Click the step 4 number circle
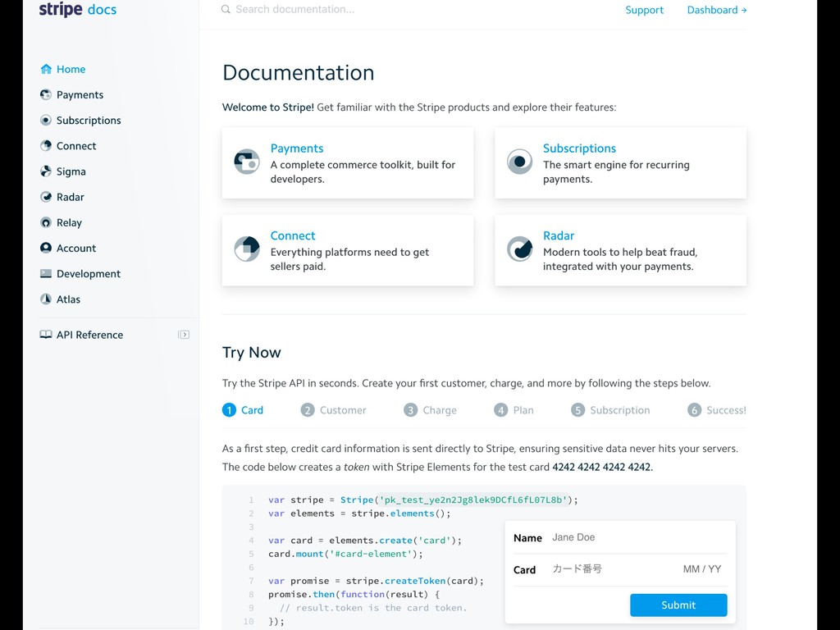The height and width of the screenshot is (630, 840). coord(501,410)
